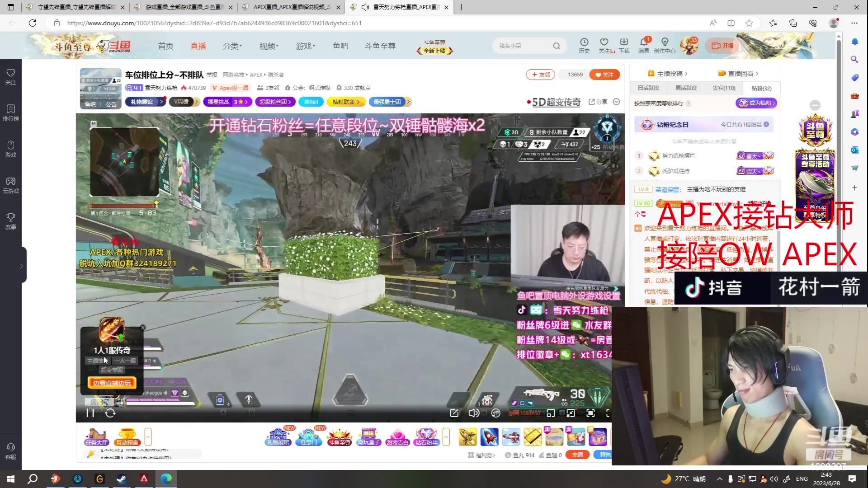Open 关注 sidebar heart icon
Viewport: 868px width, 488px height.
point(11,77)
